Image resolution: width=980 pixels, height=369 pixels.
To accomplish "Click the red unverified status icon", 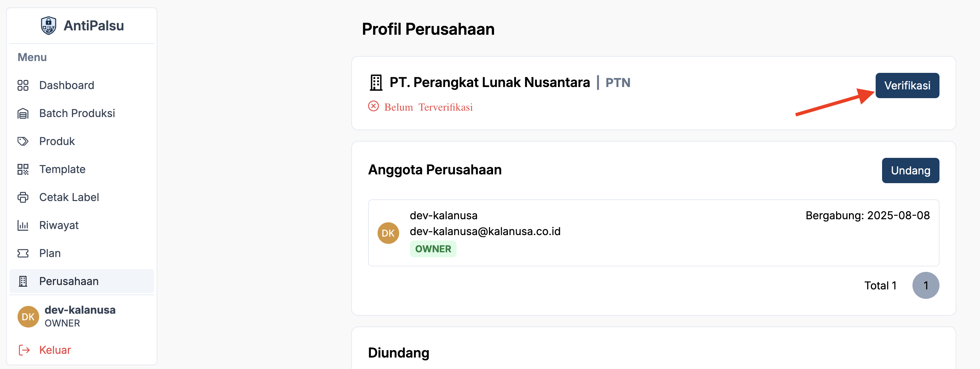I will pyautogui.click(x=373, y=106).
